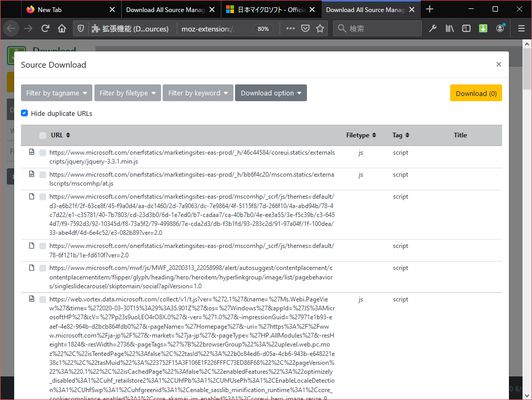Click the page scrollbar down arrow
The width and height of the screenshot is (532, 400).
pyautogui.click(x=527, y=395)
